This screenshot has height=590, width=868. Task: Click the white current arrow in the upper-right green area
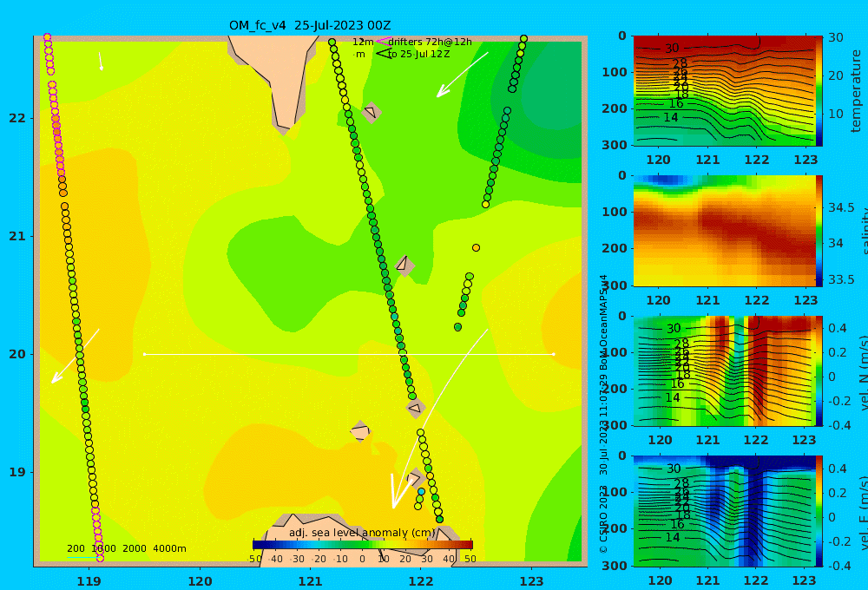coord(463,75)
